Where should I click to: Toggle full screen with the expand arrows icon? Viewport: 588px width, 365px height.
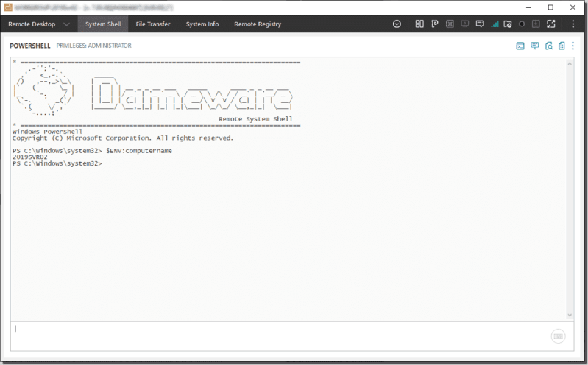(551, 24)
